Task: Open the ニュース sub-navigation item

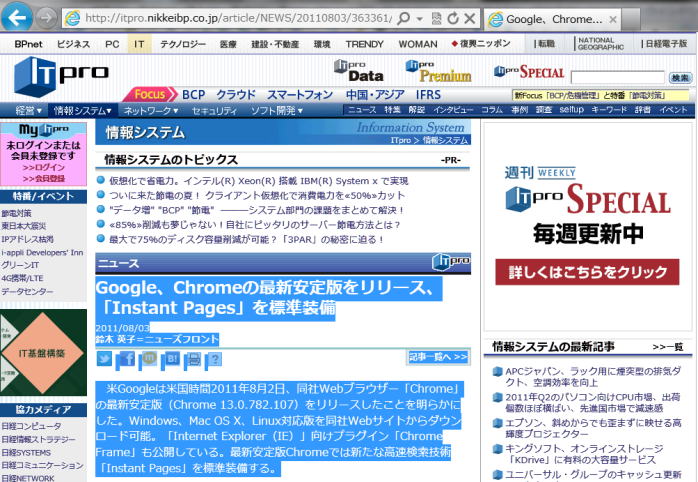Action: [362, 109]
